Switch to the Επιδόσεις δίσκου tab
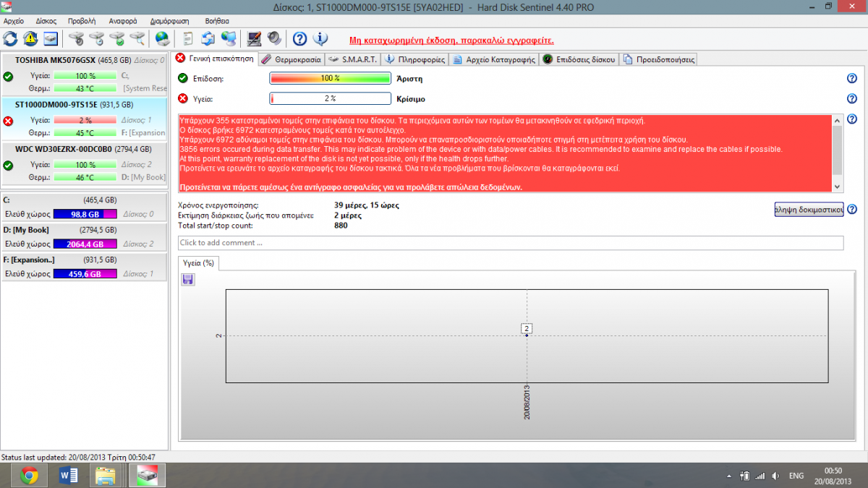 (579, 59)
